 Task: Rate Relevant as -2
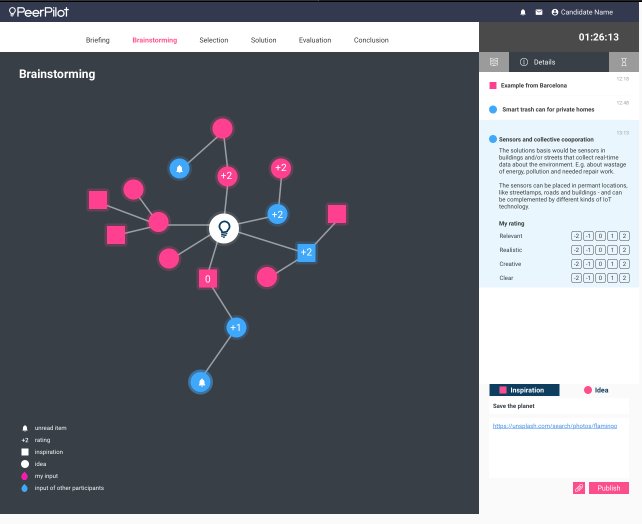(x=576, y=236)
